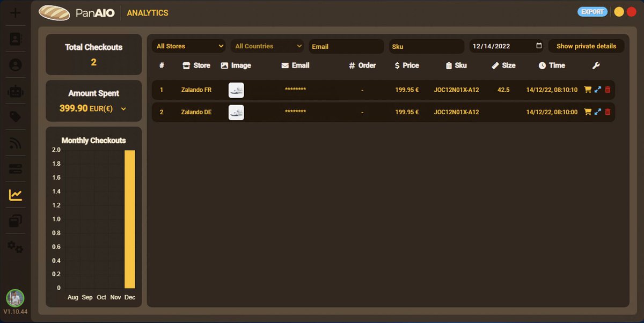Click the masked email in Zalando FR row
Image resolution: width=644 pixels, height=323 pixels.
(x=295, y=90)
